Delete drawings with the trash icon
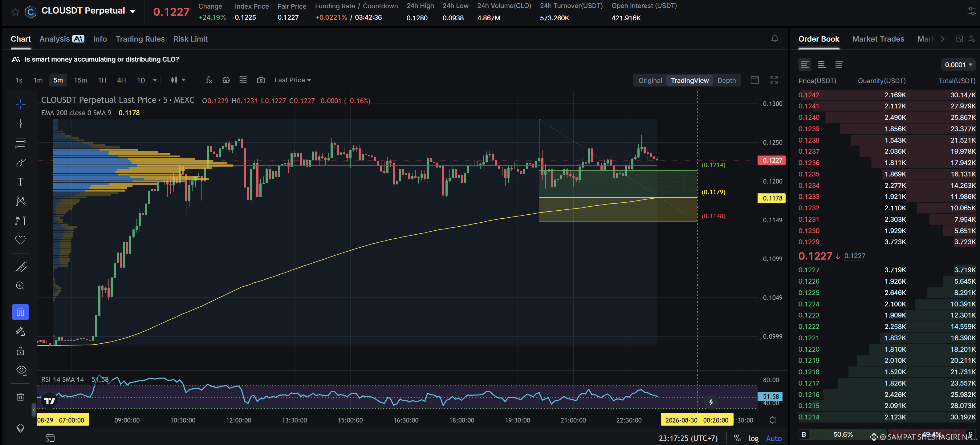The height and width of the screenshot is (445, 980). coord(21,397)
